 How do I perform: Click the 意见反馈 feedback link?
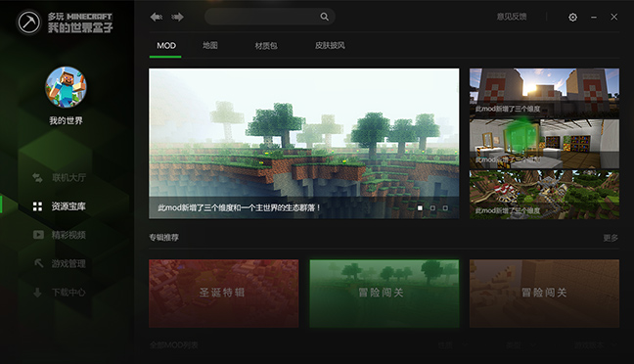(x=512, y=17)
